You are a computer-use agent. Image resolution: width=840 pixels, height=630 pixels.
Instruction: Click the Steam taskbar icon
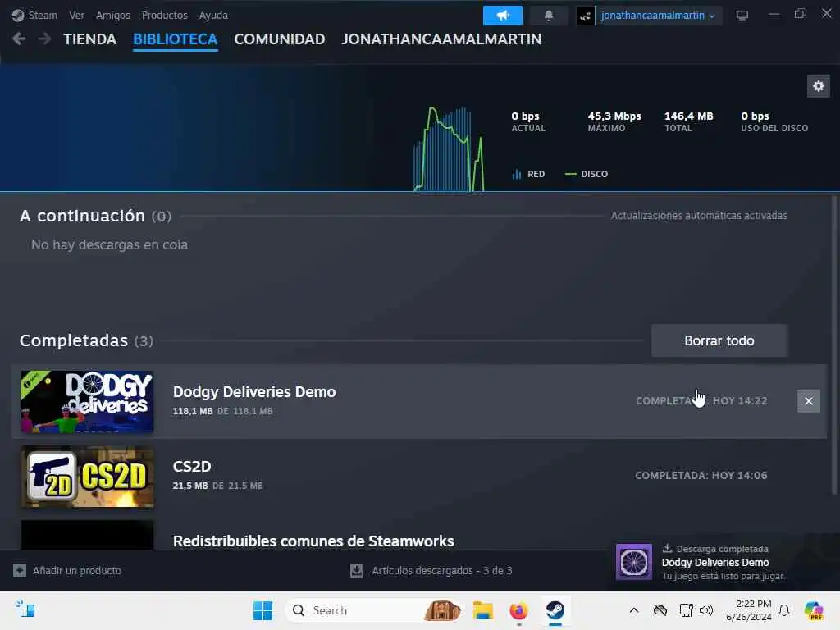tap(555, 610)
